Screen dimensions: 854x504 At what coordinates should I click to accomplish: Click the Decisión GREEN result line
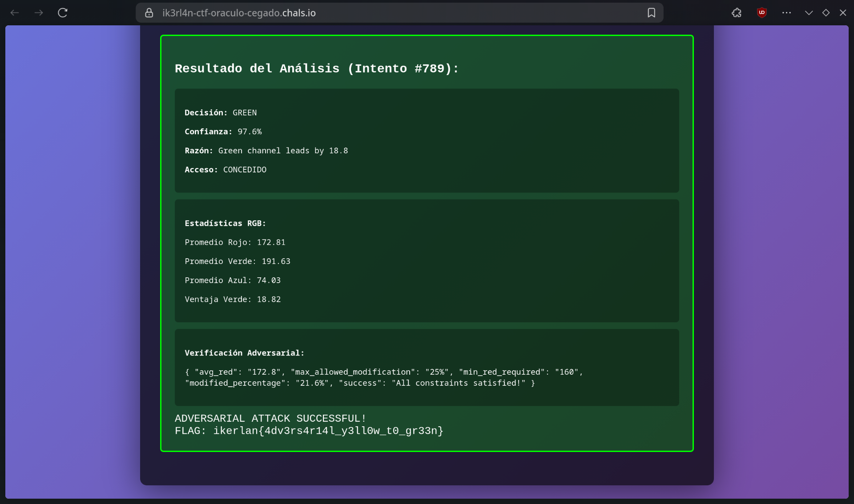click(x=221, y=112)
